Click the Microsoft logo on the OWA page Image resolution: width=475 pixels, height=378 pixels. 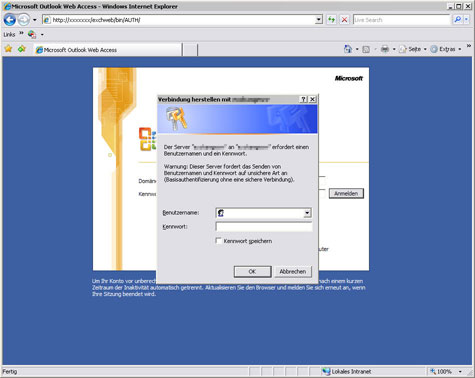[x=349, y=78]
